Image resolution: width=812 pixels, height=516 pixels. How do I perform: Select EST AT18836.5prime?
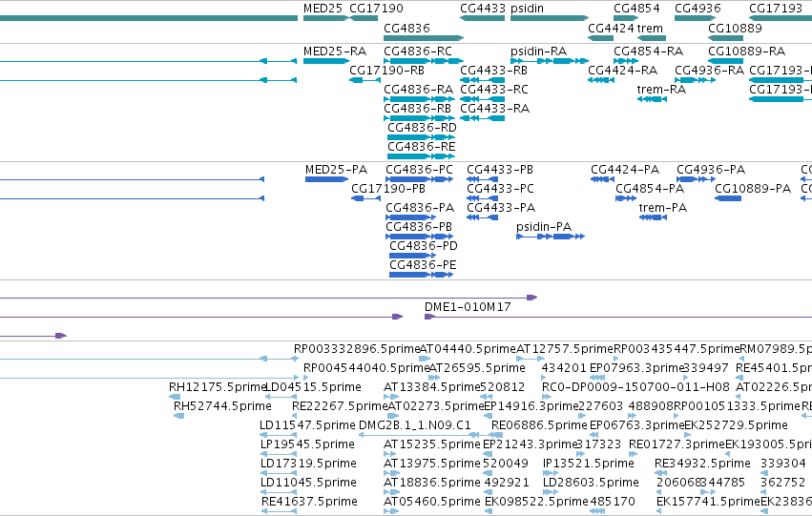[431, 483]
